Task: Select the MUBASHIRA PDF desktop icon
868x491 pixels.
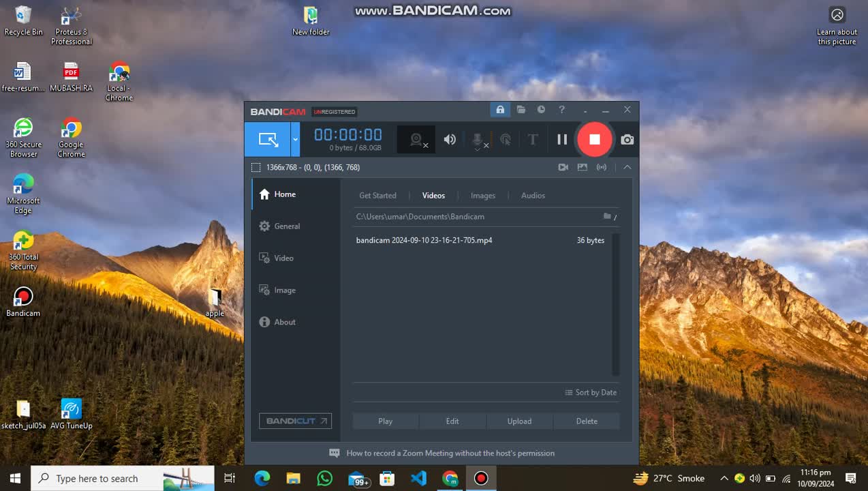Action: pyautogui.click(x=71, y=77)
